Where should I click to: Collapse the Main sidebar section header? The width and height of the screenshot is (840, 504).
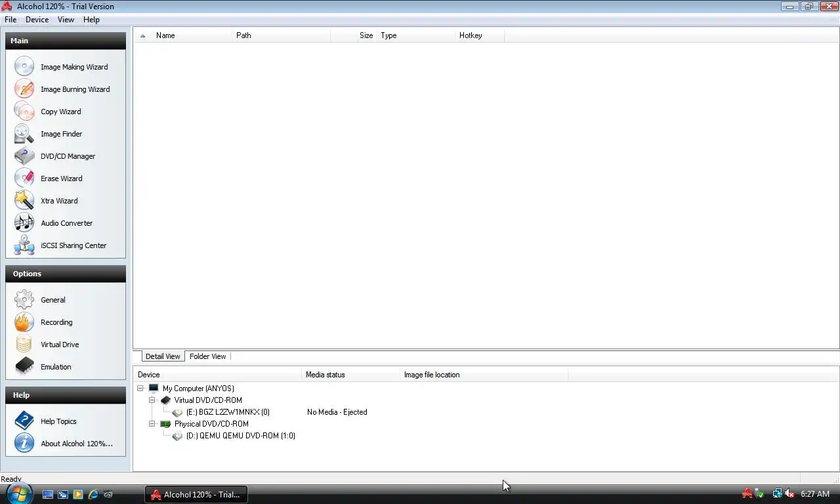tap(66, 41)
